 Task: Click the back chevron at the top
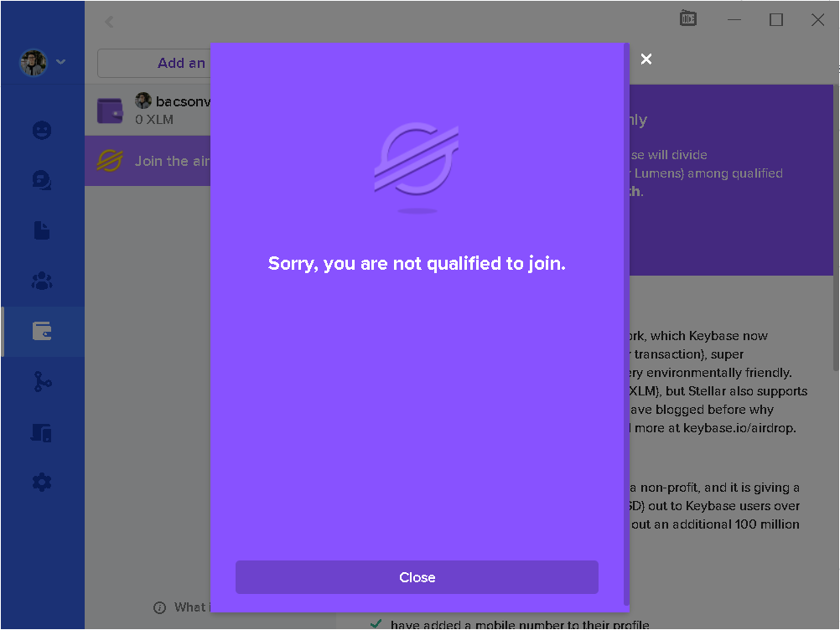coord(109,22)
